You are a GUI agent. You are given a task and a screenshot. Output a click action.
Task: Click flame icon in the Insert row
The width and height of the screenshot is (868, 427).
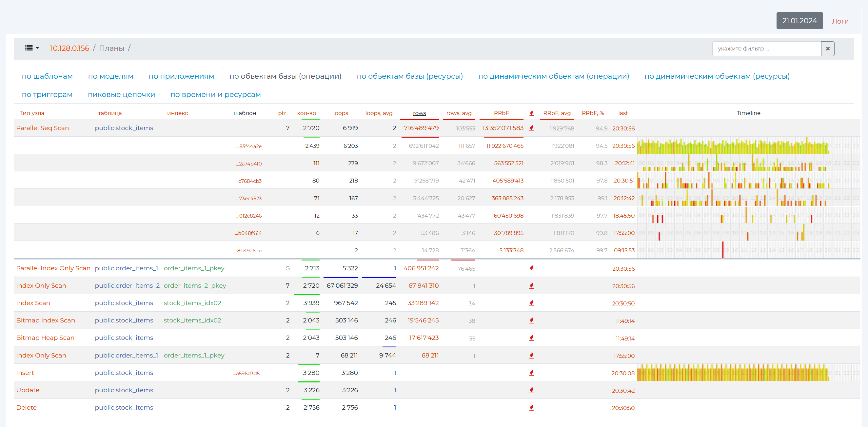(x=531, y=373)
